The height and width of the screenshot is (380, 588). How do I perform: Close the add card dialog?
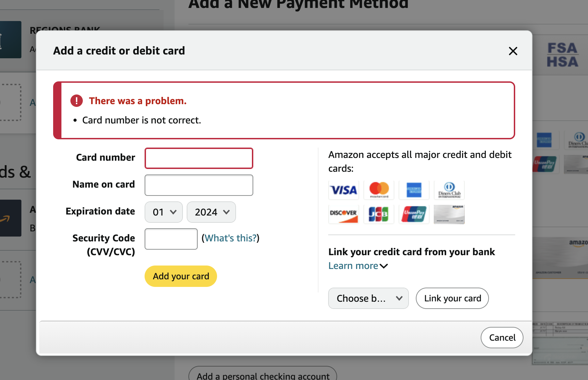click(513, 51)
